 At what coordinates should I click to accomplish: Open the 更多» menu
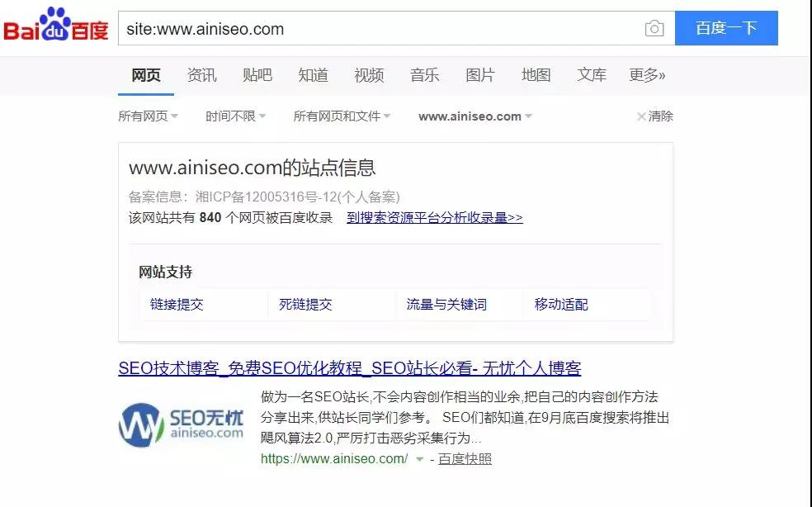pyautogui.click(x=647, y=75)
